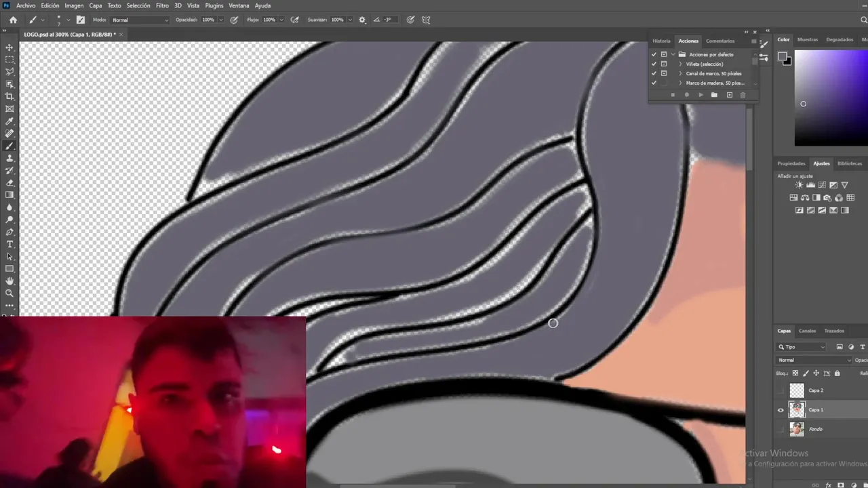Viewport: 868px width, 488px height.
Task: Open layer blend mode Normal dropdown
Action: [x=814, y=360]
